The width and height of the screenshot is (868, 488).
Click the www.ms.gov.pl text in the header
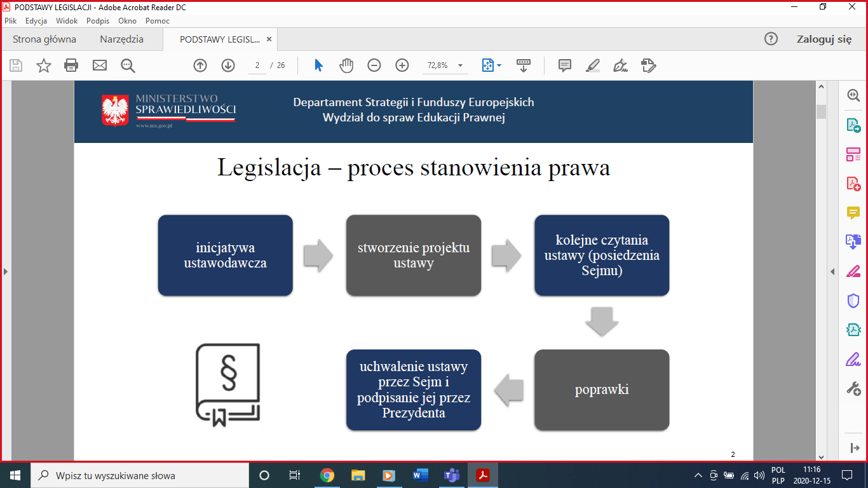154,126
